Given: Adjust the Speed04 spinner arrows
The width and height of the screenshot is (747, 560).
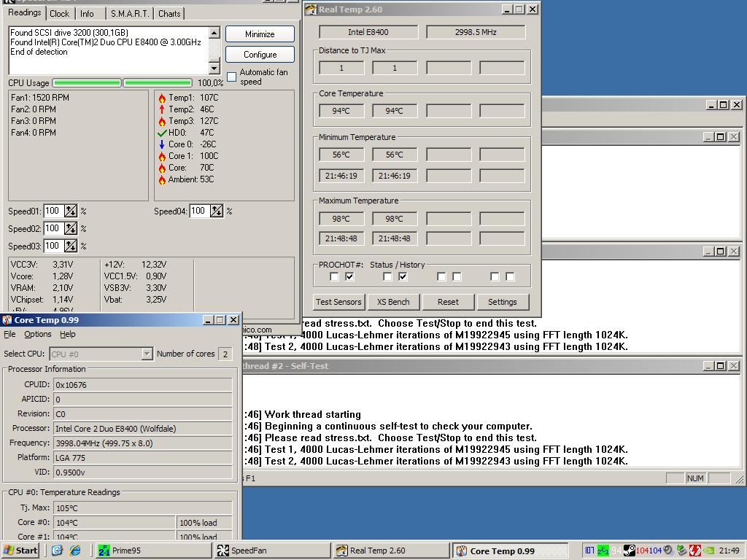Looking at the screenshot, I should tap(217, 211).
